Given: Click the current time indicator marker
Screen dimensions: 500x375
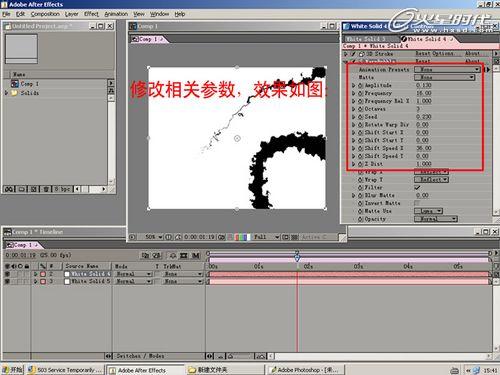Looking at the screenshot, I should click(x=297, y=257).
